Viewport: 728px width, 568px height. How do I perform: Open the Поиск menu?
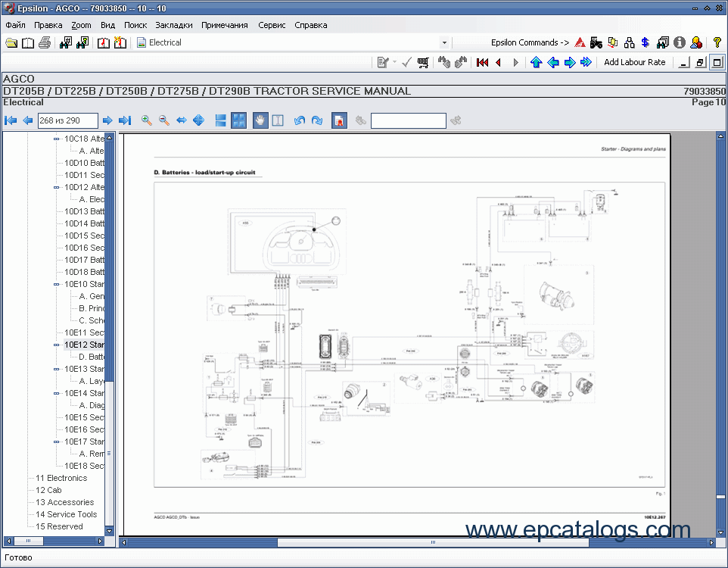click(x=135, y=25)
